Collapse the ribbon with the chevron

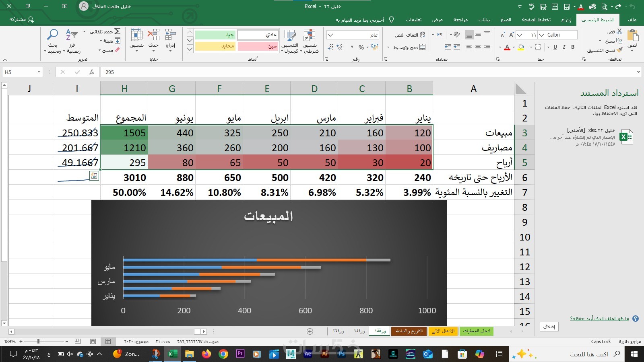[x=5, y=59]
